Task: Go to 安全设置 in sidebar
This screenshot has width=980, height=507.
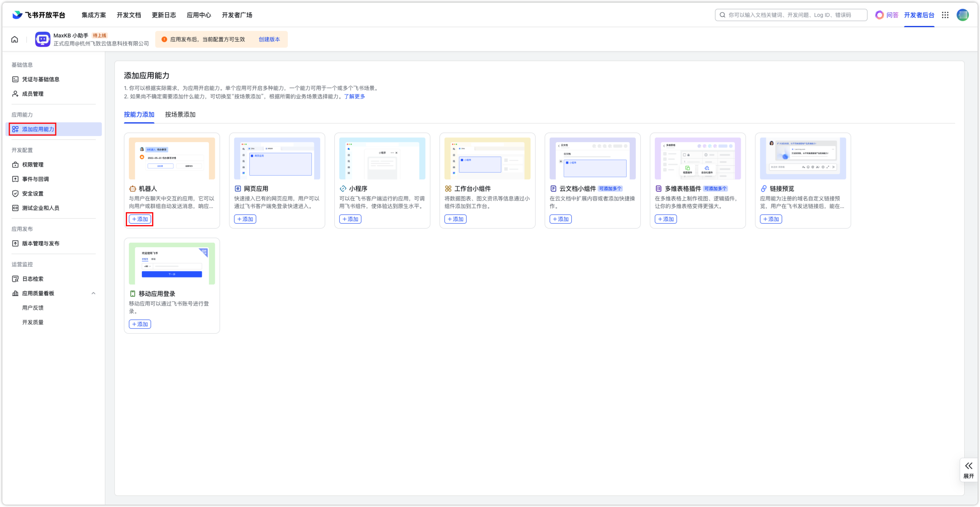Action: (x=33, y=194)
